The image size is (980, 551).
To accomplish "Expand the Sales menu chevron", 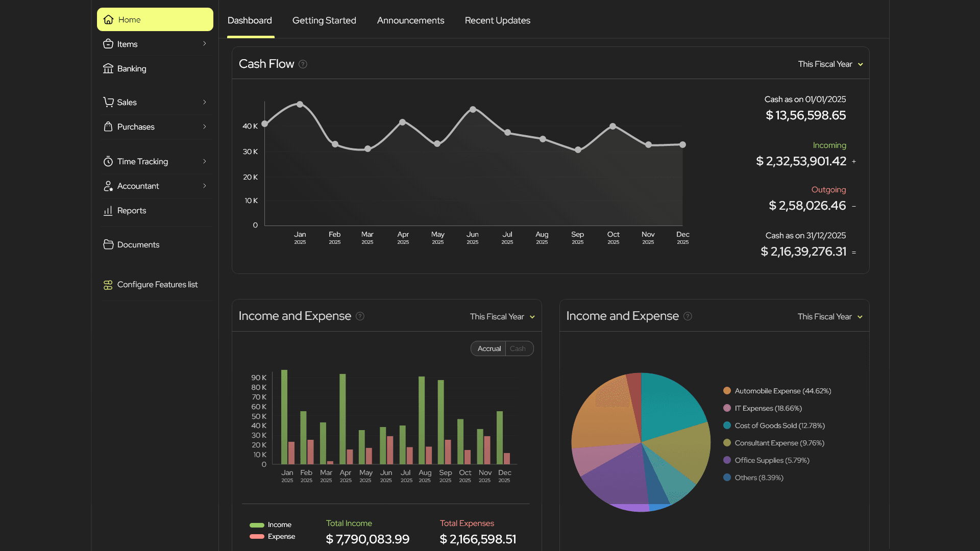I will pyautogui.click(x=205, y=102).
